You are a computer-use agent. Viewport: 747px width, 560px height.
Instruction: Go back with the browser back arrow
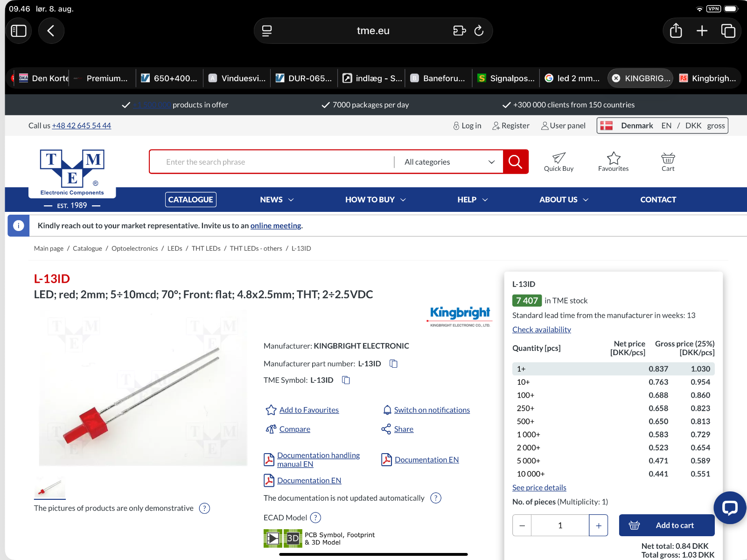coord(51,31)
